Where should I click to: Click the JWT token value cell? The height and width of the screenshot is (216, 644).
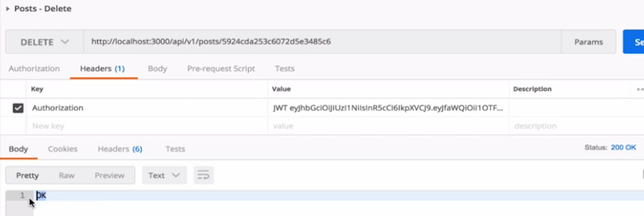(x=388, y=108)
